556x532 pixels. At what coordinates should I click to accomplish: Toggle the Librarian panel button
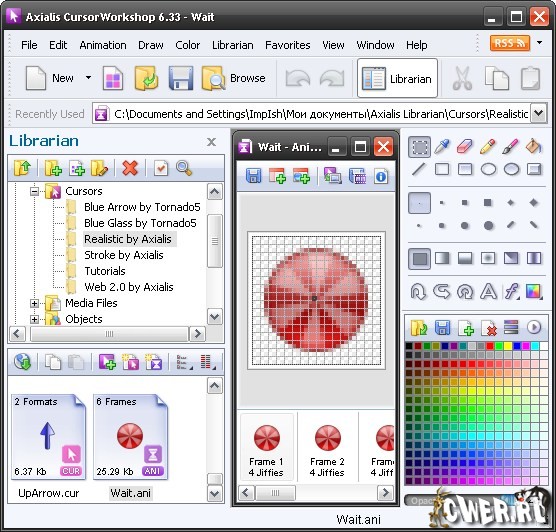pos(397,78)
